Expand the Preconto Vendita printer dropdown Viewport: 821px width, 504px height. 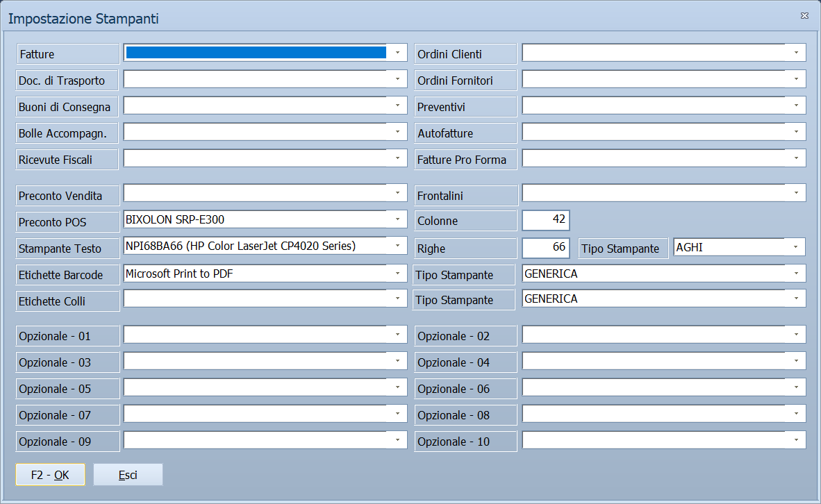click(x=397, y=193)
